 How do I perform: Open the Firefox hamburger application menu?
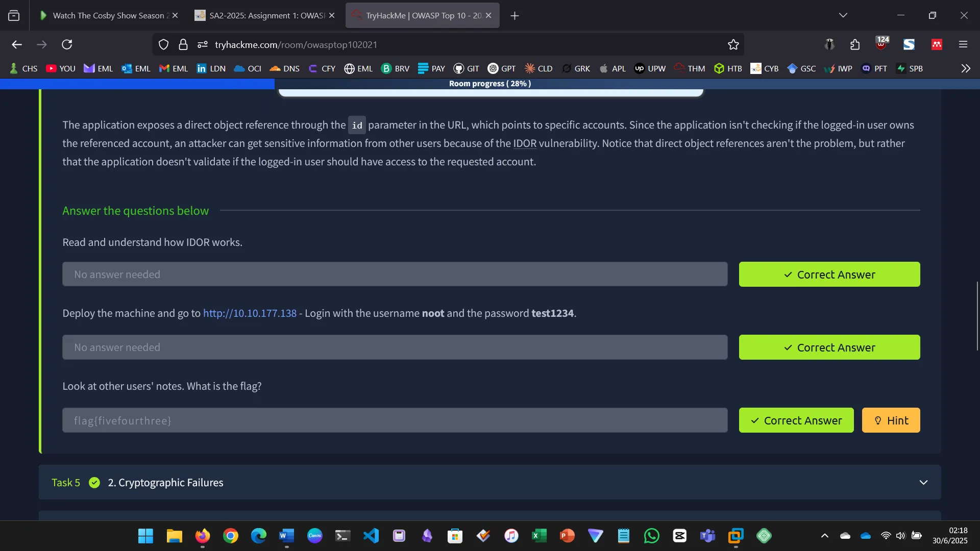coord(963,44)
